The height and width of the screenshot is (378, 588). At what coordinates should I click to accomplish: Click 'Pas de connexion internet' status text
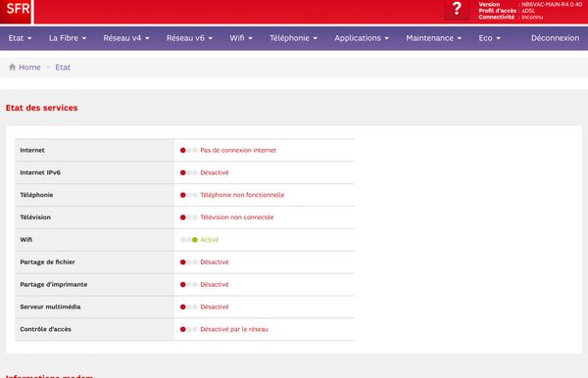click(238, 150)
